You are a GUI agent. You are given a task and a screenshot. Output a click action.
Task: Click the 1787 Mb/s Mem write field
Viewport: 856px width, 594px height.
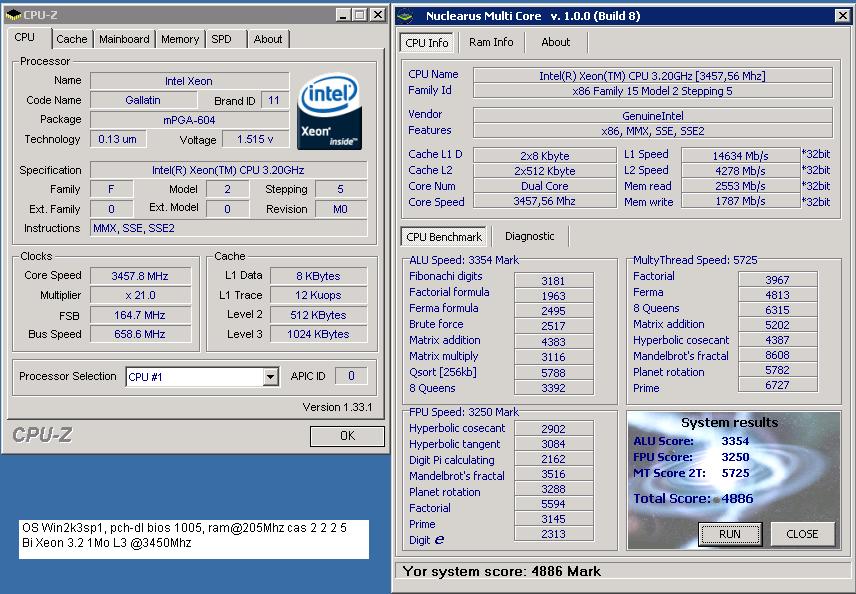click(x=740, y=201)
